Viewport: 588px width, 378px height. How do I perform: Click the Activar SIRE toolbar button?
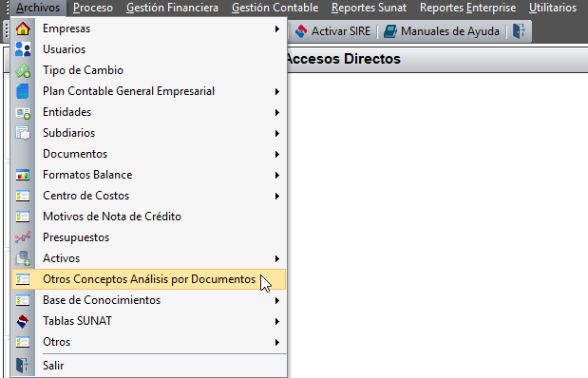(332, 31)
